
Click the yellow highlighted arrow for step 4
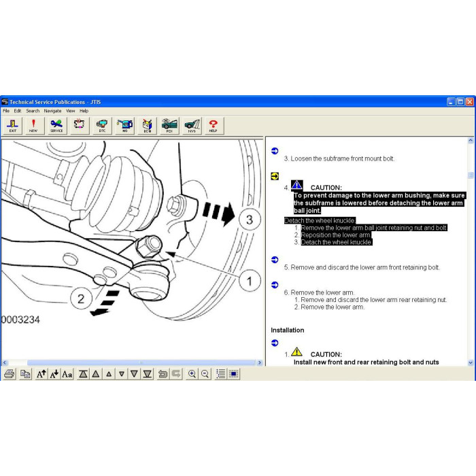click(275, 176)
